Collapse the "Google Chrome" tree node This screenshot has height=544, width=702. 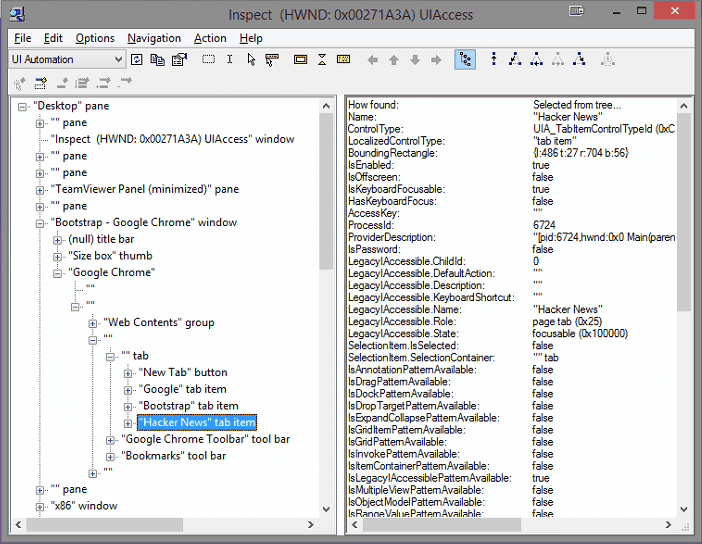coord(58,273)
